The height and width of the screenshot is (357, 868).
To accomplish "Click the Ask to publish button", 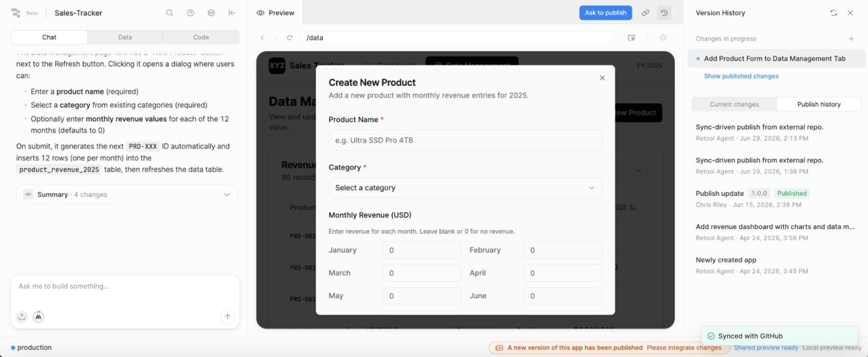I will pyautogui.click(x=606, y=13).
